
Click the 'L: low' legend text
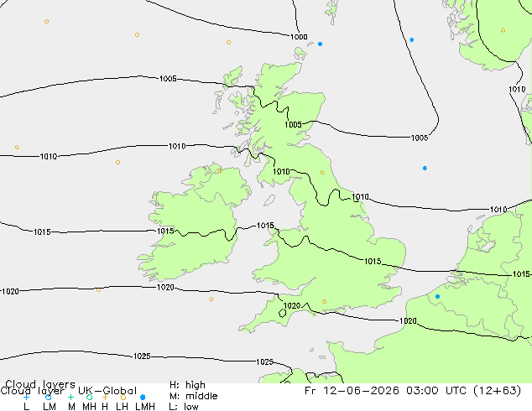click(184, 407)
